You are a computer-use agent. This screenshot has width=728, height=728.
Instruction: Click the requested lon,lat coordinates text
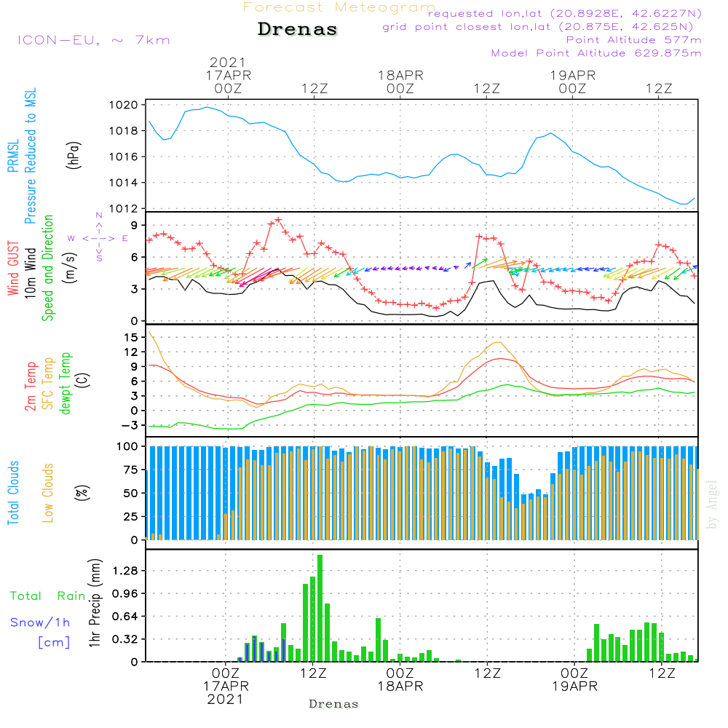[x=565, y=14]
